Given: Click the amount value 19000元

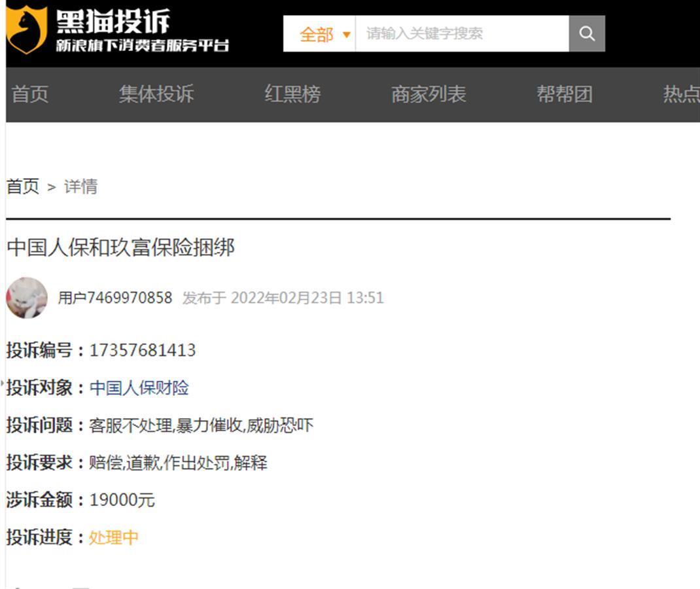Looking at the screenshot, I should [x=122, y=500].
